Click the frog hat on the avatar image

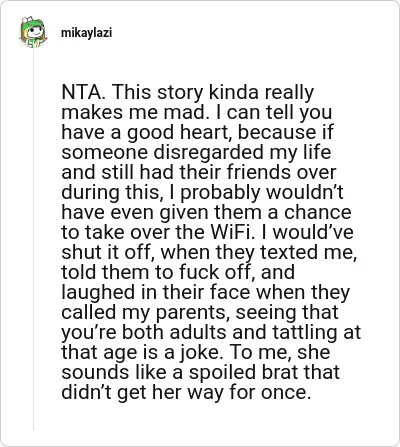click(x=31, y=23)
